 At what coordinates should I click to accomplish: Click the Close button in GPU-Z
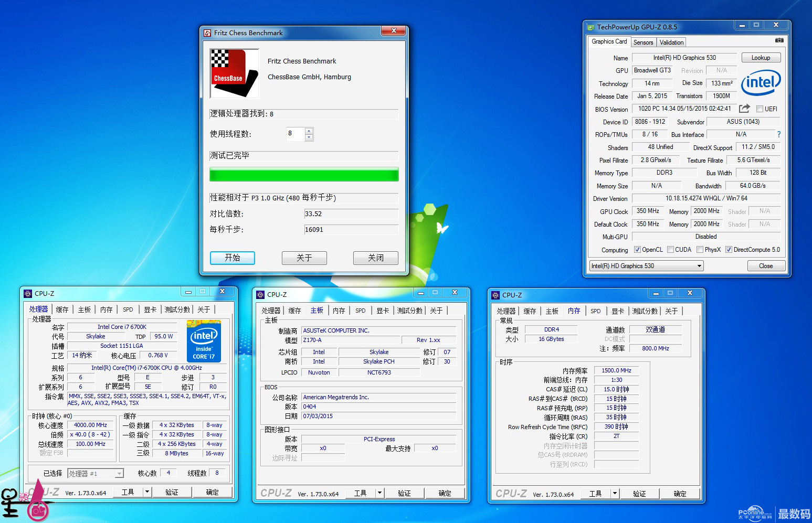(x=766, y=266)
